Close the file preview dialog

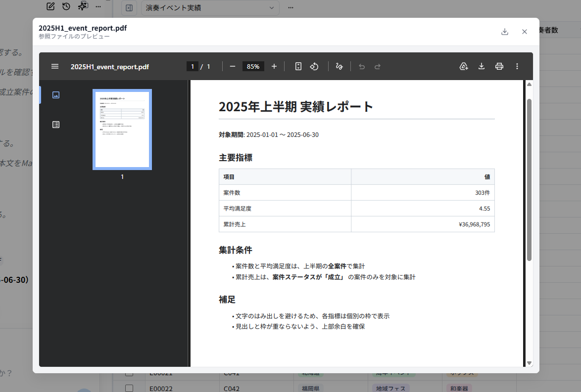tap(524, 32)
